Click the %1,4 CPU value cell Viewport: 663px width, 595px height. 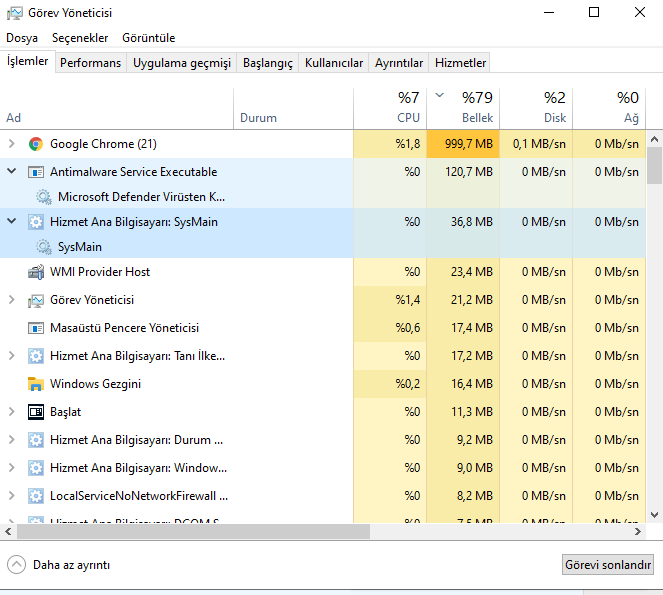click(x=390, y=300)
